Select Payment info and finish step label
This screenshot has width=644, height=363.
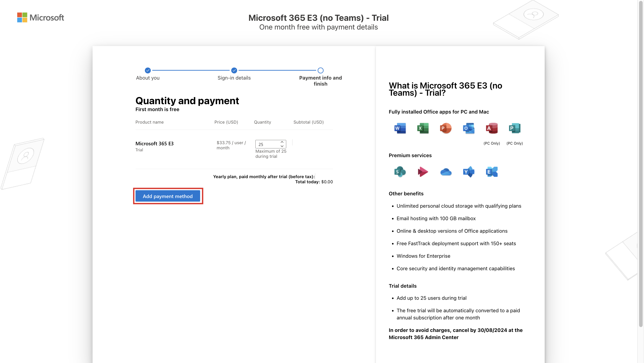coord(320,81)
